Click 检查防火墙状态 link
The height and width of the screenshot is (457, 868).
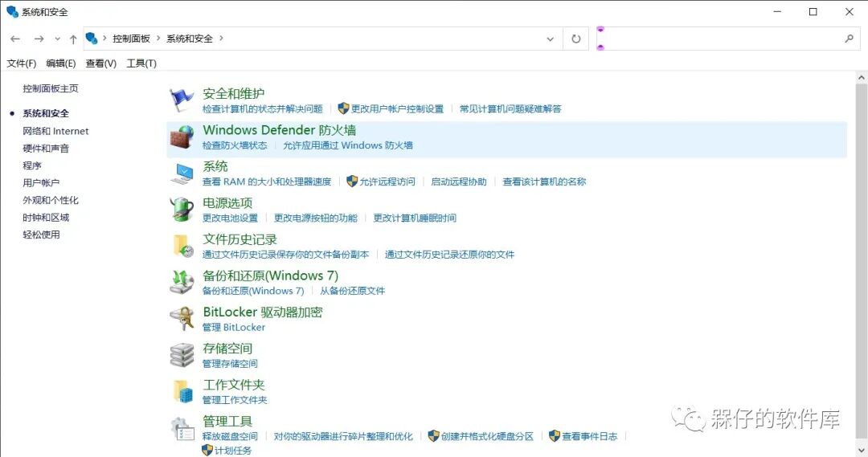[235, 145]
